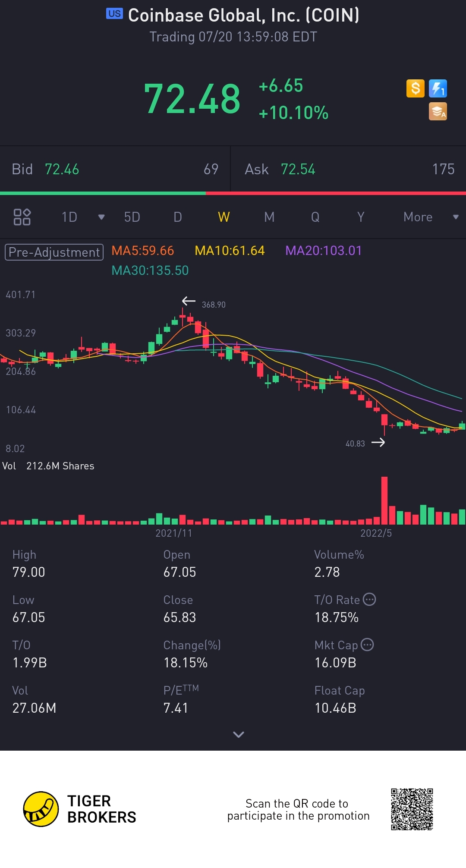Tap the Change(%) value 18.15%
The height and width of the screenshot is (868, 466).
coord(186,663)
